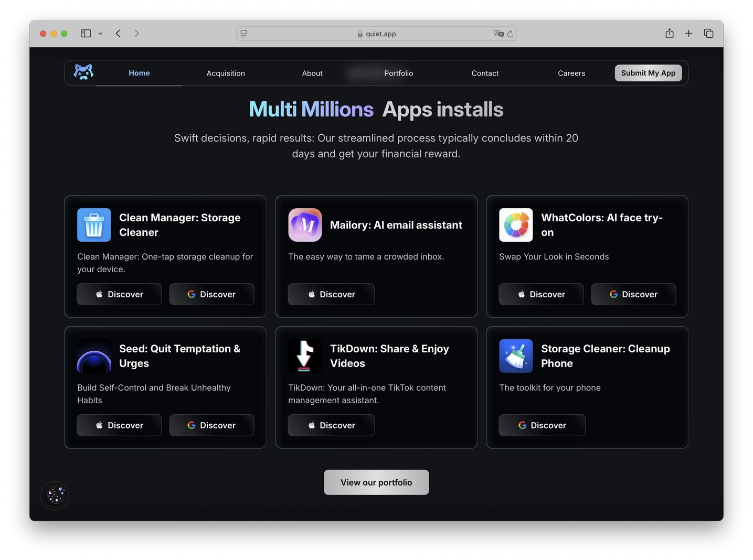
Task: Expand the sidebar dropdown chevron in Safari toolbar
Action: pos(100,34)
